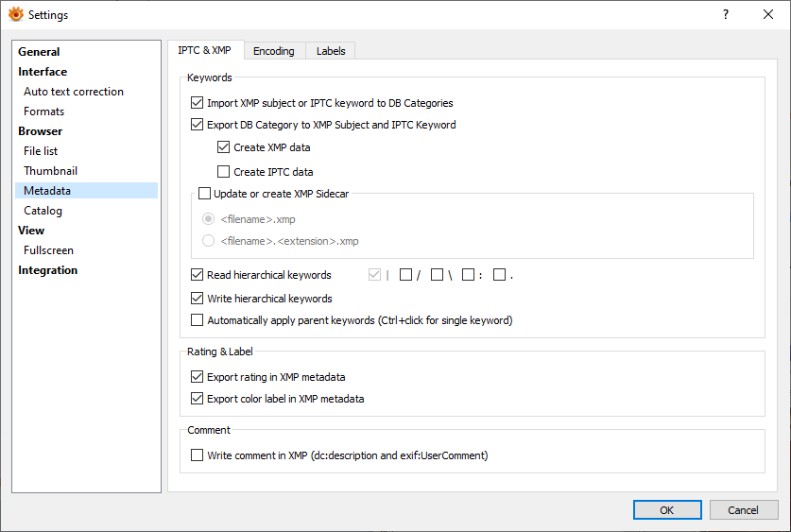Enable the slash hierarchical separator checkbox
This screenshot has height=532, width=791.
pyautogui.click(x=405, y=275)
